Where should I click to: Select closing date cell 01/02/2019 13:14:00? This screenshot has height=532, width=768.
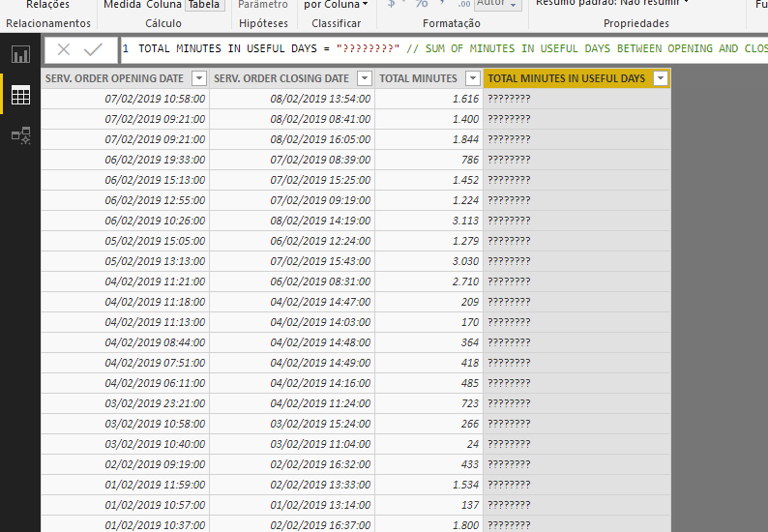tap(292, 506)
